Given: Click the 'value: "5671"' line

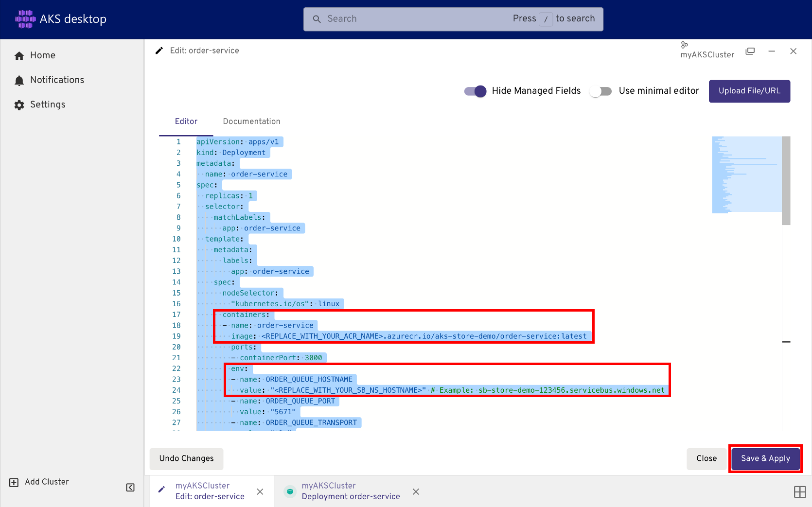Looking at the screenshot, I should 268,412.
